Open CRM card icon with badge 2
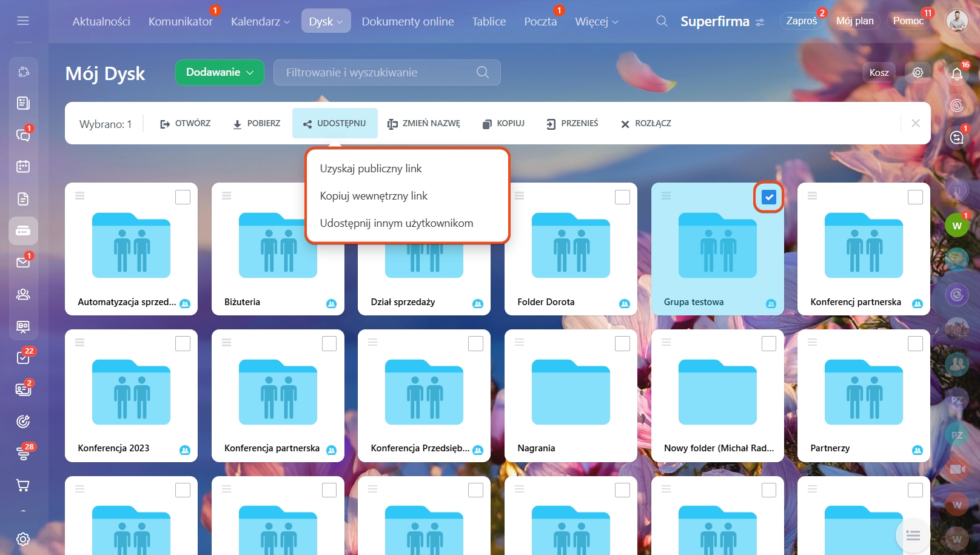Screen dimensions: 980x555 pyautogui.click(x=23, y=389)
